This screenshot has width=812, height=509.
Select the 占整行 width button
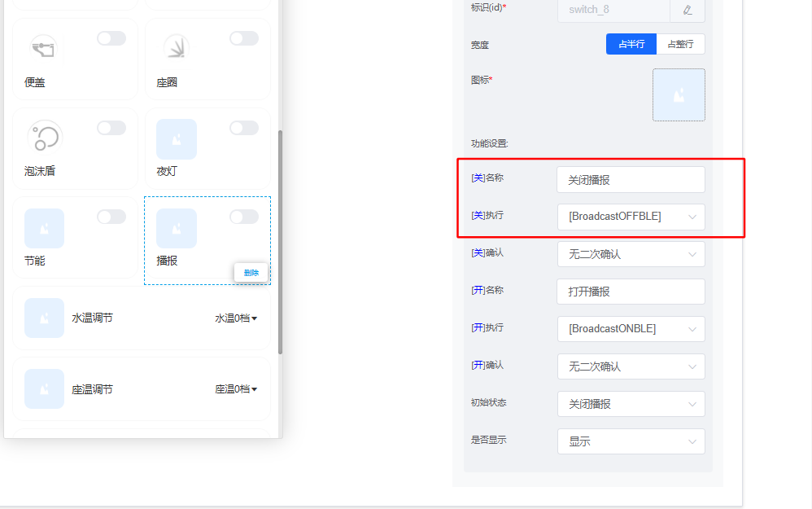coord(681,44)
